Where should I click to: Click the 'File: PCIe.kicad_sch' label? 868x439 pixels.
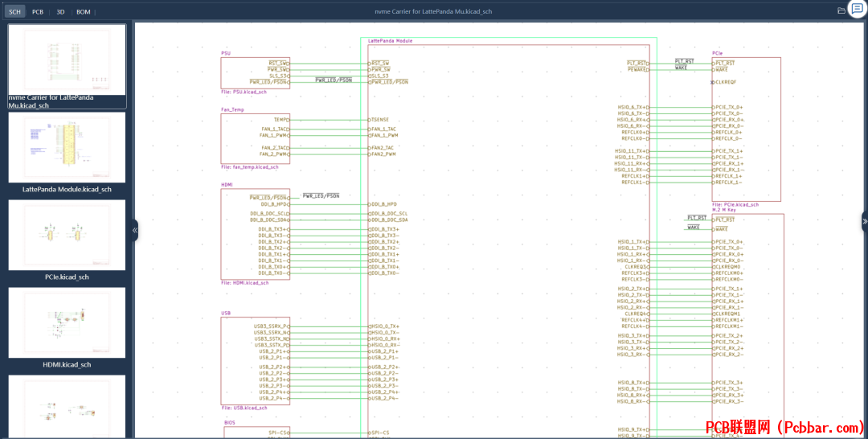click(x=735, y=204)
